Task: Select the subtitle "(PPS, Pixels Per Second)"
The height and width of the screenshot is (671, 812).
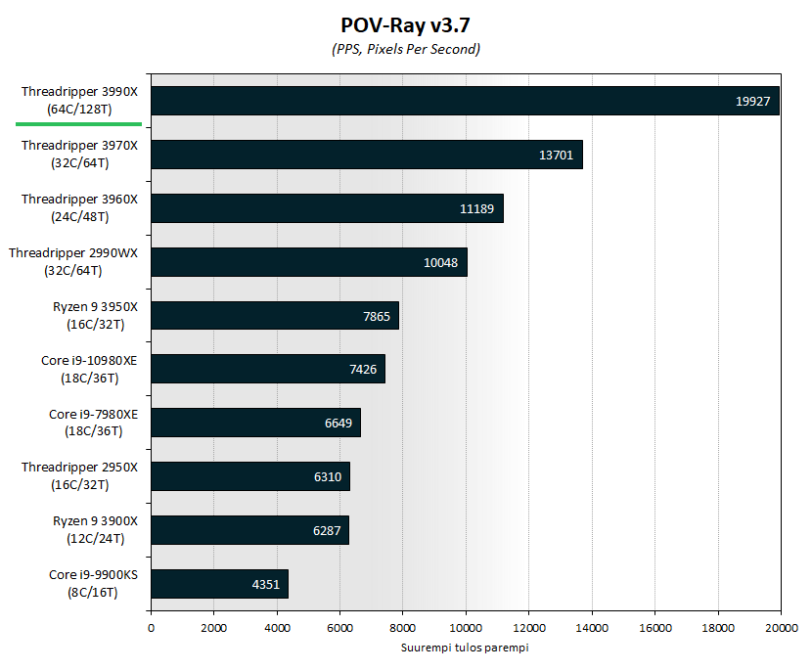Action: (405, 49)
